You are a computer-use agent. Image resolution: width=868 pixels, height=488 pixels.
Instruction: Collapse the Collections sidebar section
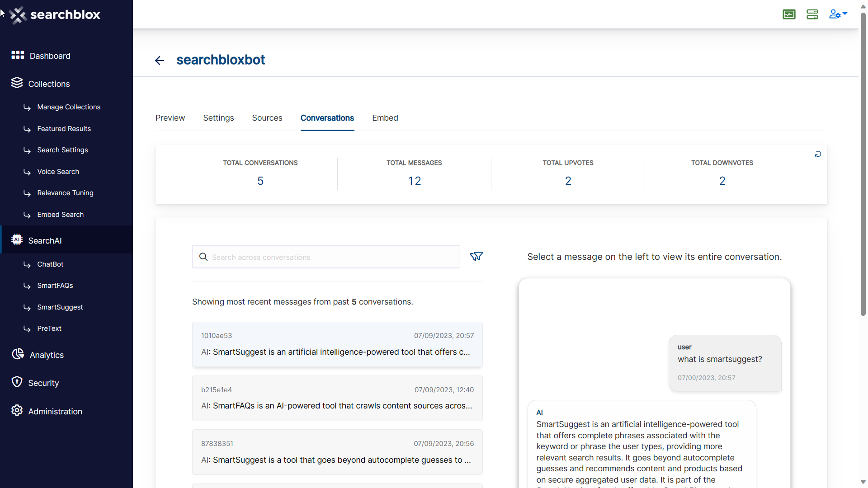pos(49,84)
